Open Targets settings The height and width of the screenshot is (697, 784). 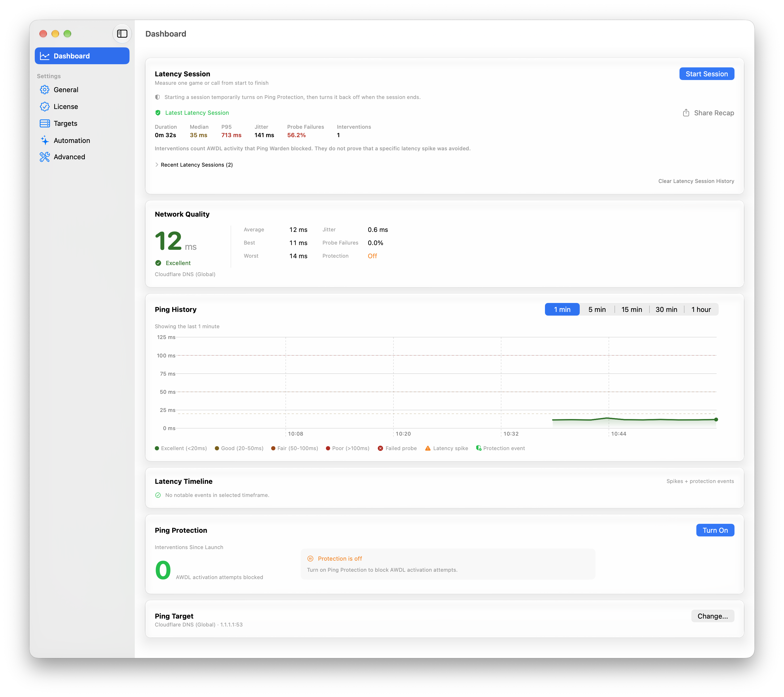coord(82,123)
